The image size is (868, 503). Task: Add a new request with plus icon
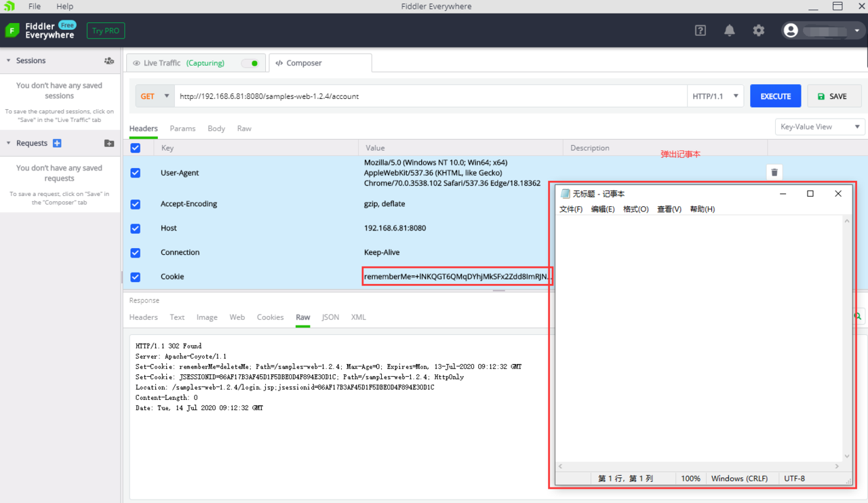[57, 143]
